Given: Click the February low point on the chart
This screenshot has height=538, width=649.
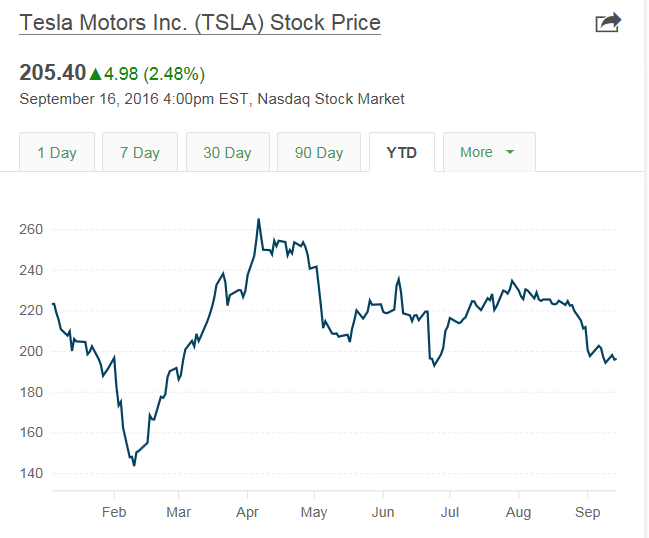Looking at the screenshot, I should coord(134,465).
